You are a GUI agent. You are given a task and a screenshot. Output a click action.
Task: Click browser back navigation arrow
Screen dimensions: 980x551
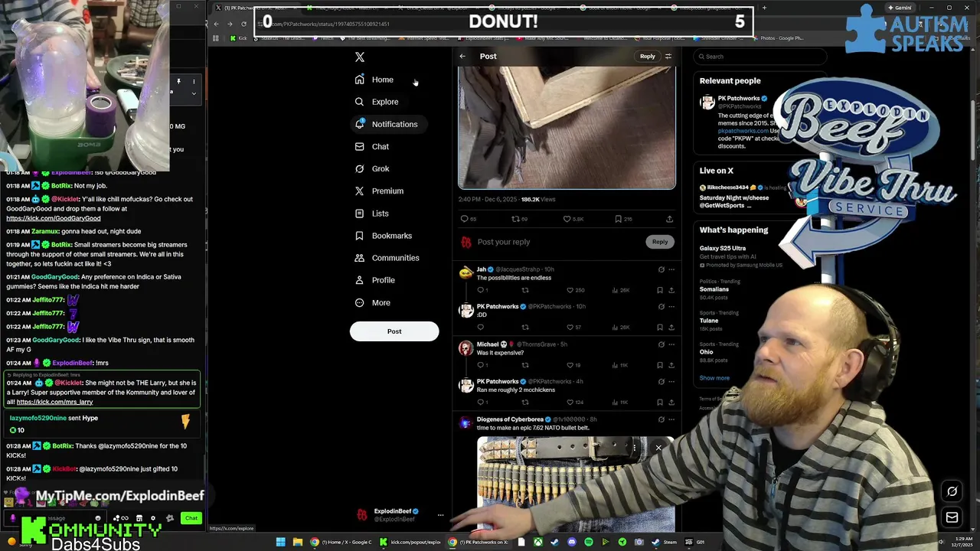(x=216, y=24)
